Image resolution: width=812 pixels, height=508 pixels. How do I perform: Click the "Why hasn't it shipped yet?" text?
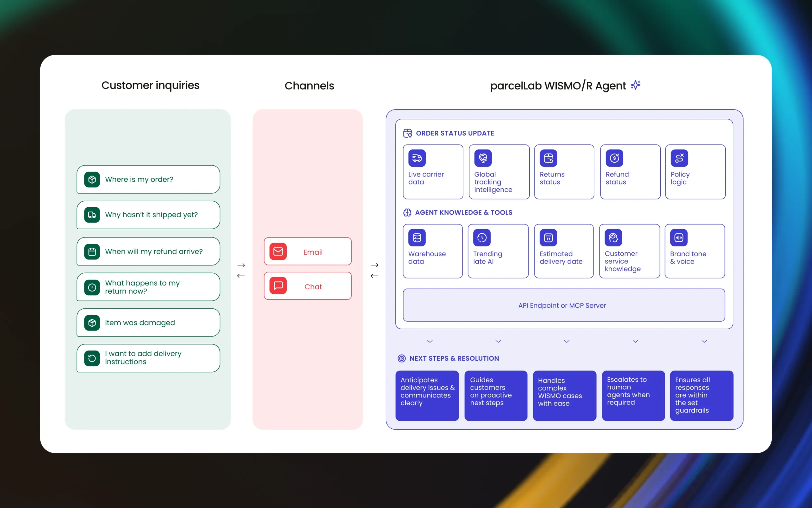(151, 215)
